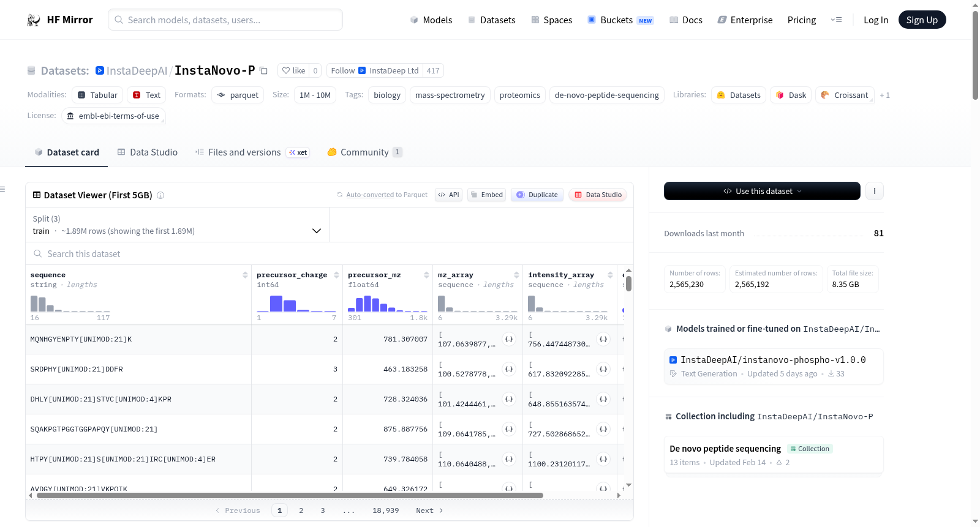The height and width of the screenshot is (527, 980).
Task: Sort by the mz_array column
Action: pyautogui.click(x=516, y=275)
